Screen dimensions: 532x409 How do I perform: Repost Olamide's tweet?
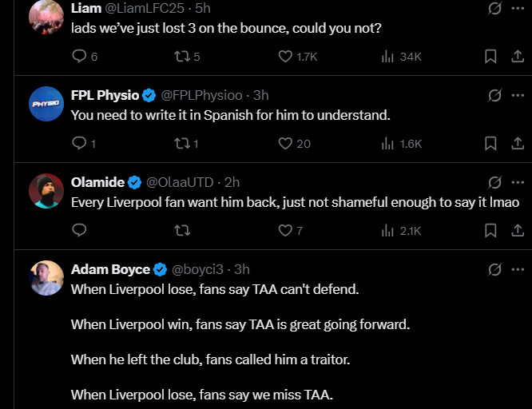[x=182, y=231]
